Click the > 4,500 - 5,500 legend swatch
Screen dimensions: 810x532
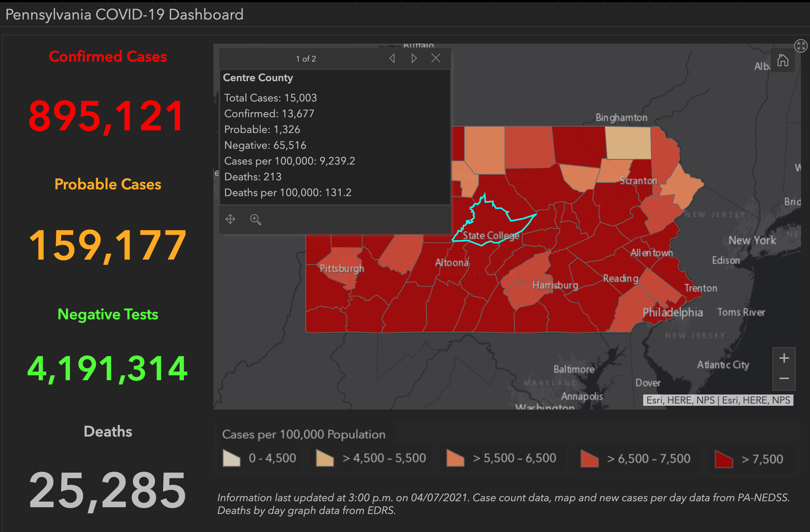(325, 458)
